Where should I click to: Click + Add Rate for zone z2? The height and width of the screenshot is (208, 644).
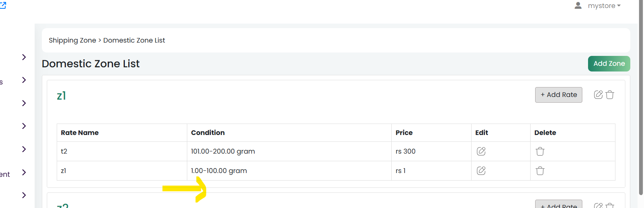(559, 204)
